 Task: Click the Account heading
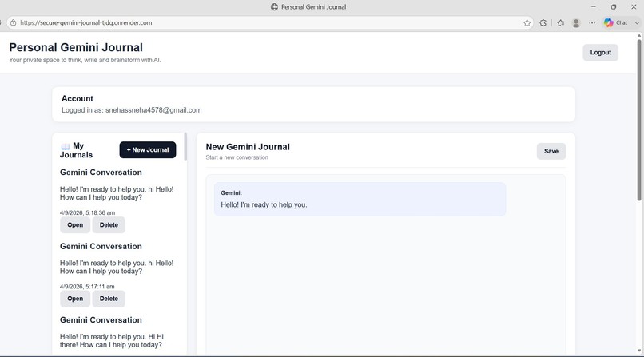[78, 98]
